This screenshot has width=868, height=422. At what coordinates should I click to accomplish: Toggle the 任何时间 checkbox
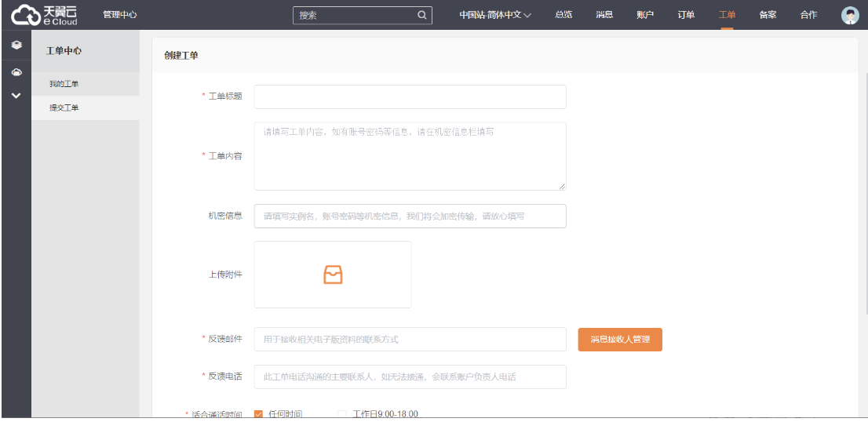click(259, 414)
